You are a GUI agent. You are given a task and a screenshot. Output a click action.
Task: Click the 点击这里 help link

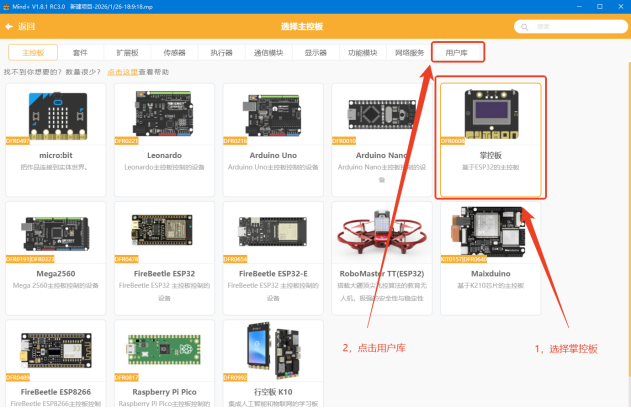pos(123,72)
